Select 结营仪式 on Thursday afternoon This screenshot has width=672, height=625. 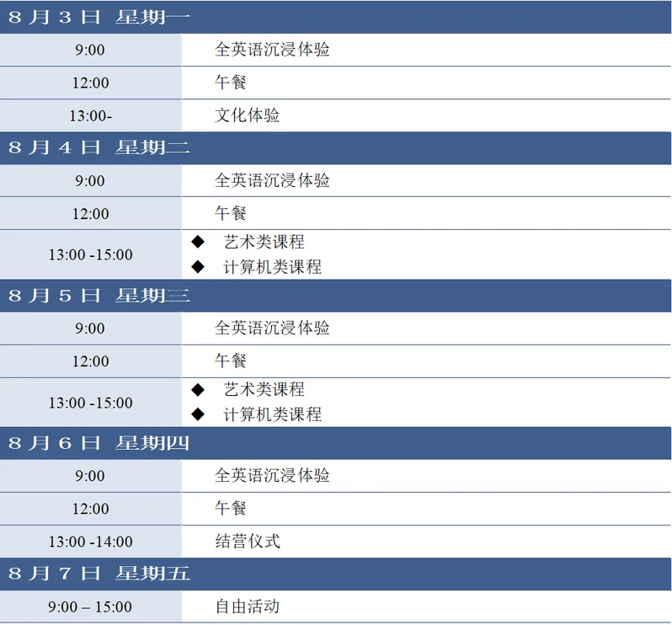[x=247, y=542]
